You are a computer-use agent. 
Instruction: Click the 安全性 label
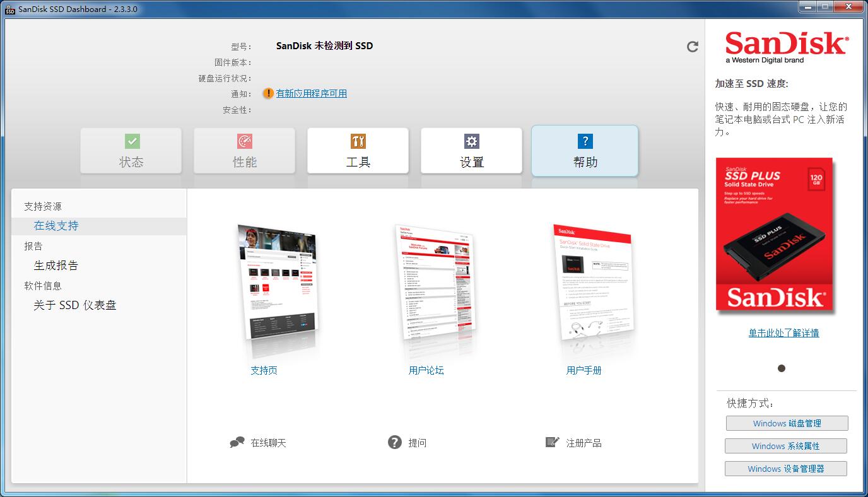[237, 110]
